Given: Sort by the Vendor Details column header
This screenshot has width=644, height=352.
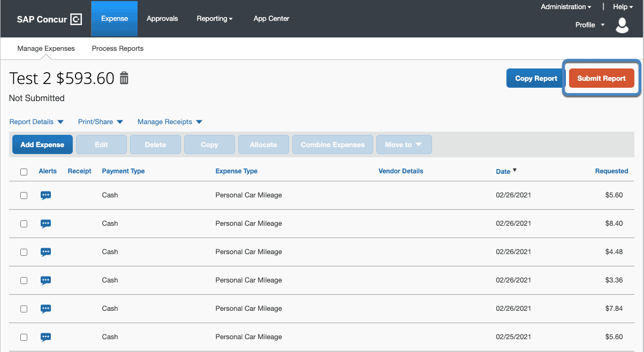Looking at the screenshot, I should pos(400,171).
